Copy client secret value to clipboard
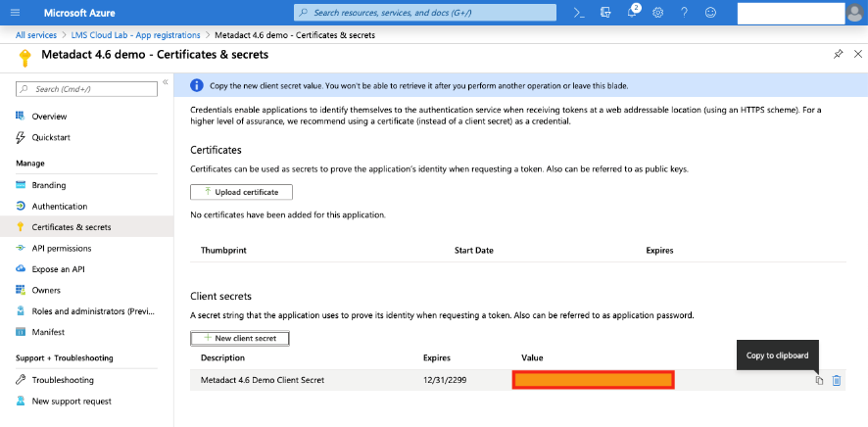The height and width of the screenshot is (427, 868). pos(819,380)
